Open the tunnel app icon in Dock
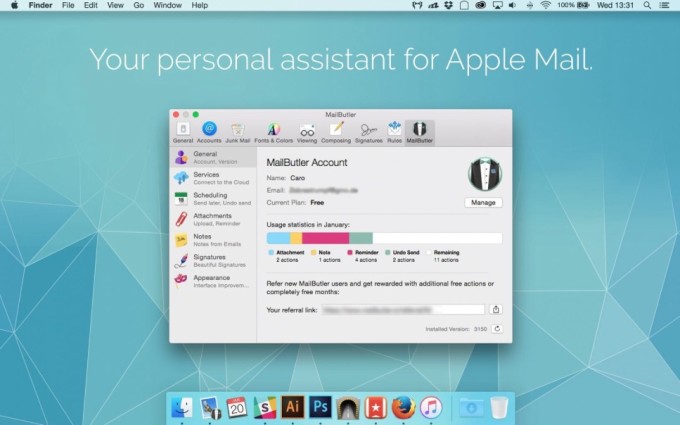 (348, 407)
